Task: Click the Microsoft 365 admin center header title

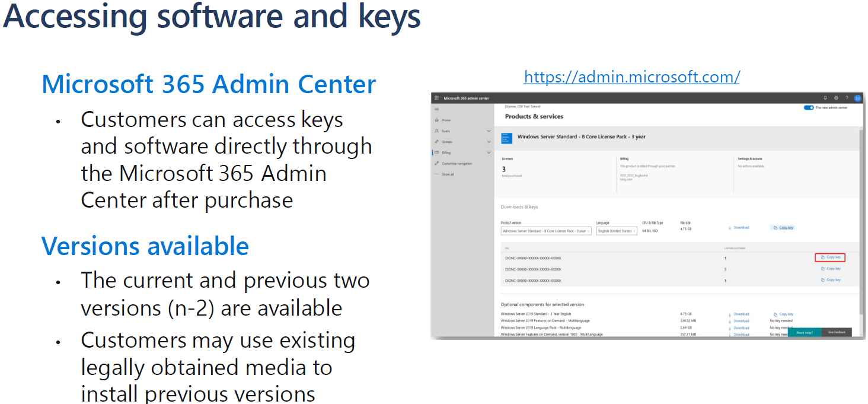Action: [x=467, y=98]
